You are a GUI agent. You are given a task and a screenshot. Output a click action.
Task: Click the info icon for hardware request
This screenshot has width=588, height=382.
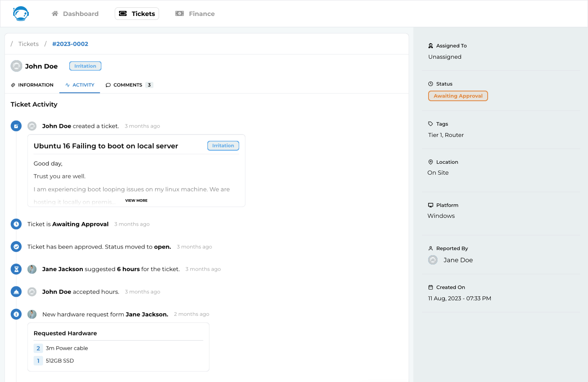pos(16,314)
